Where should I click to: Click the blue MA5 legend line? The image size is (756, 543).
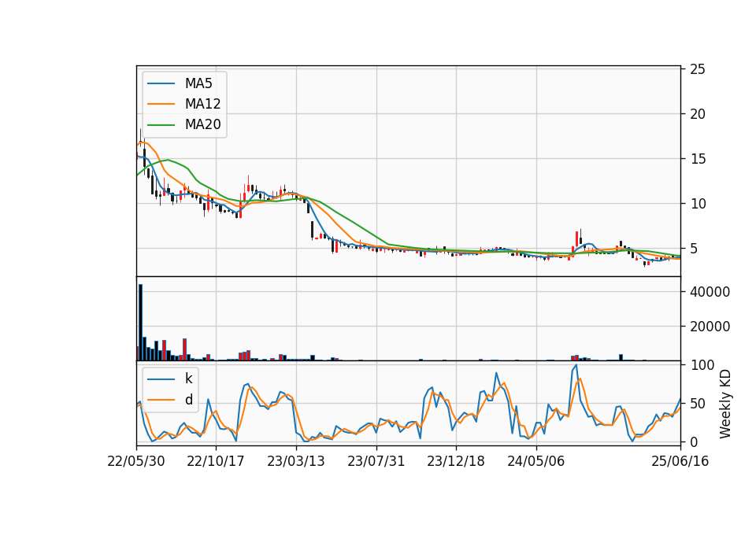click(161, 84)
